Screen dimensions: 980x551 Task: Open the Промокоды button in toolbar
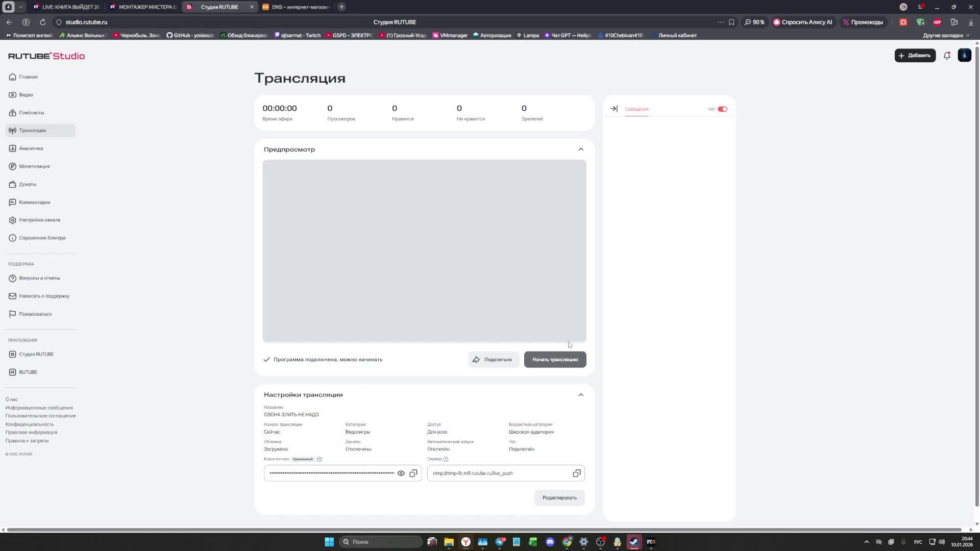click(x=863, y=22)
